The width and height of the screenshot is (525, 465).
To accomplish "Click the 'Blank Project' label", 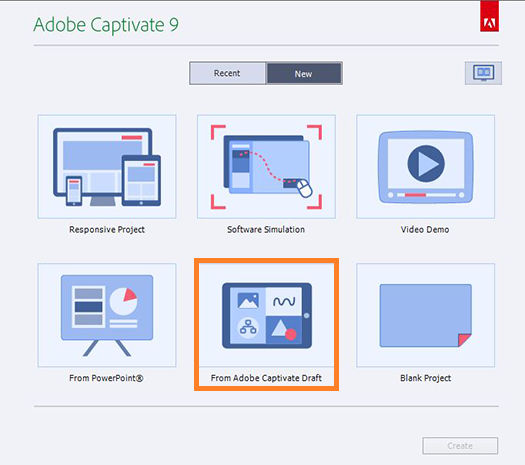I will 426,378.
